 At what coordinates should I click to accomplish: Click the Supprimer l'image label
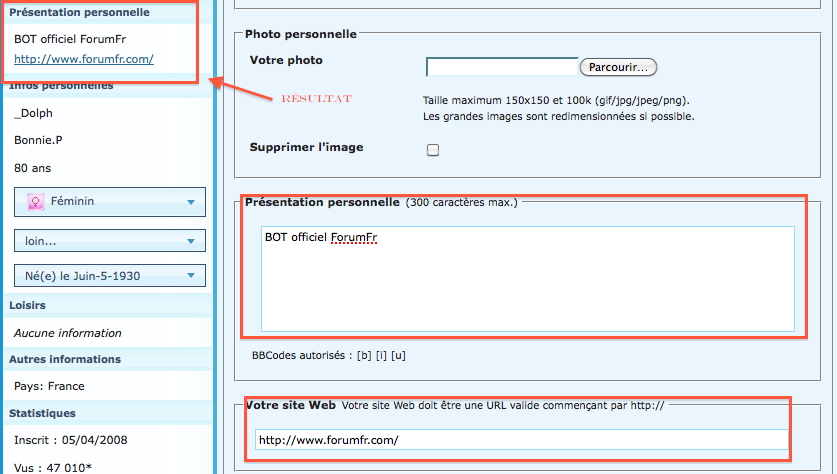[x=306, y=147]
